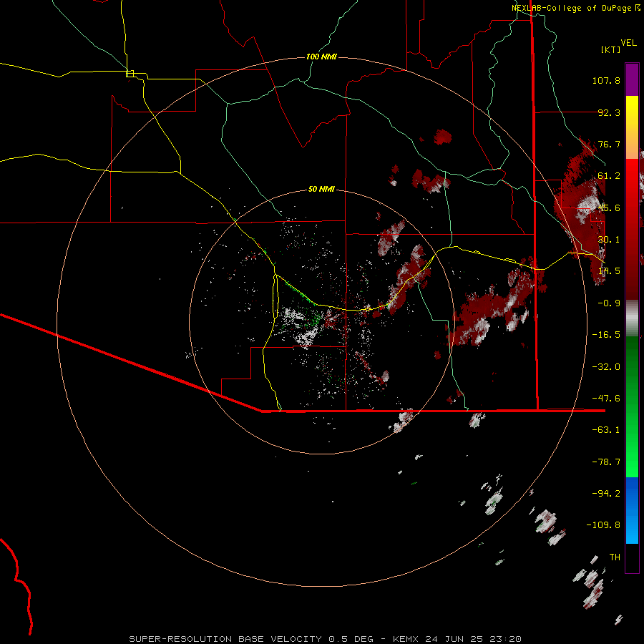Pick the purple segment atop the color bar
Viewport: 644px width, 644px height.
[x=632, y=79]
